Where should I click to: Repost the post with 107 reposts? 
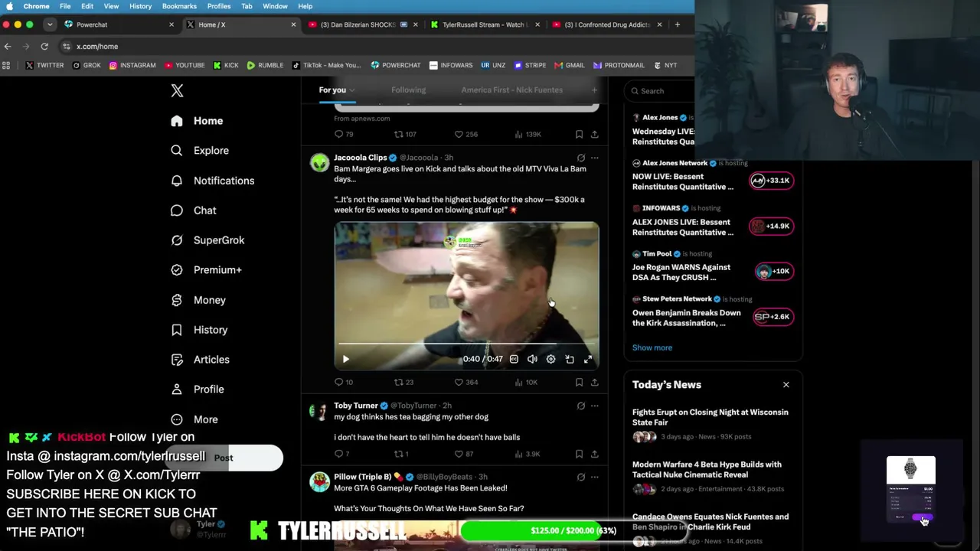coord(405,134)
